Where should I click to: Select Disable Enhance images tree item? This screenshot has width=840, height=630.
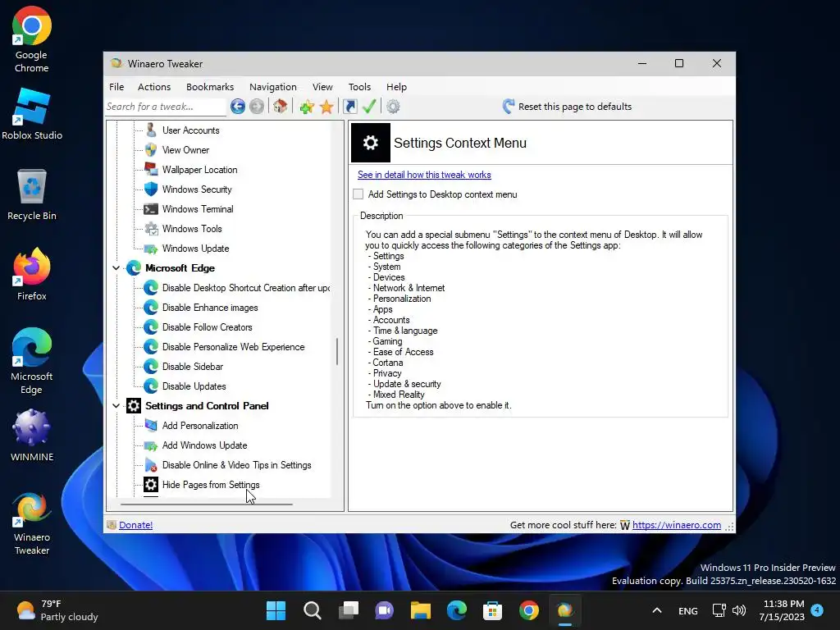(x=210, y=308)
